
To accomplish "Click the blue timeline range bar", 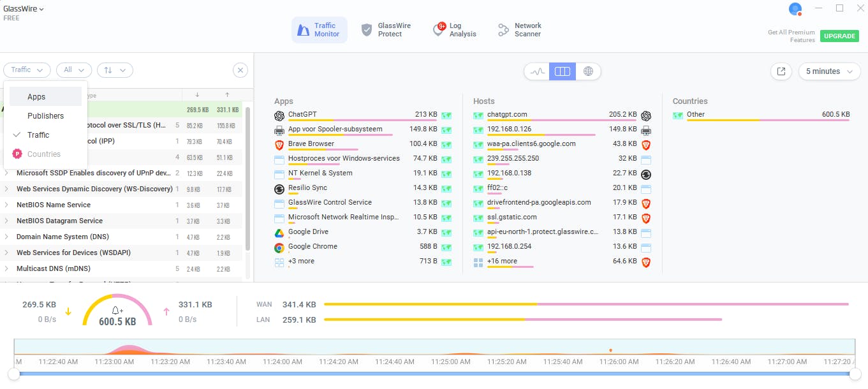I will [x=434, y=374].
